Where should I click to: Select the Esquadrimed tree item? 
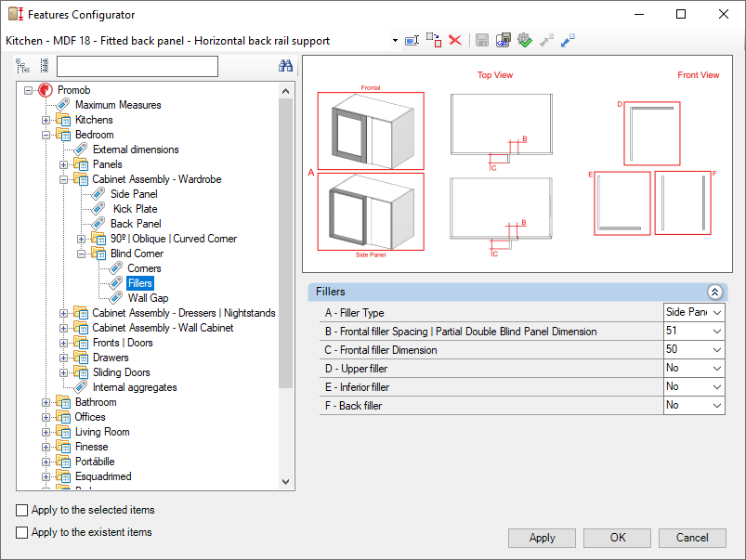point(103,476)
